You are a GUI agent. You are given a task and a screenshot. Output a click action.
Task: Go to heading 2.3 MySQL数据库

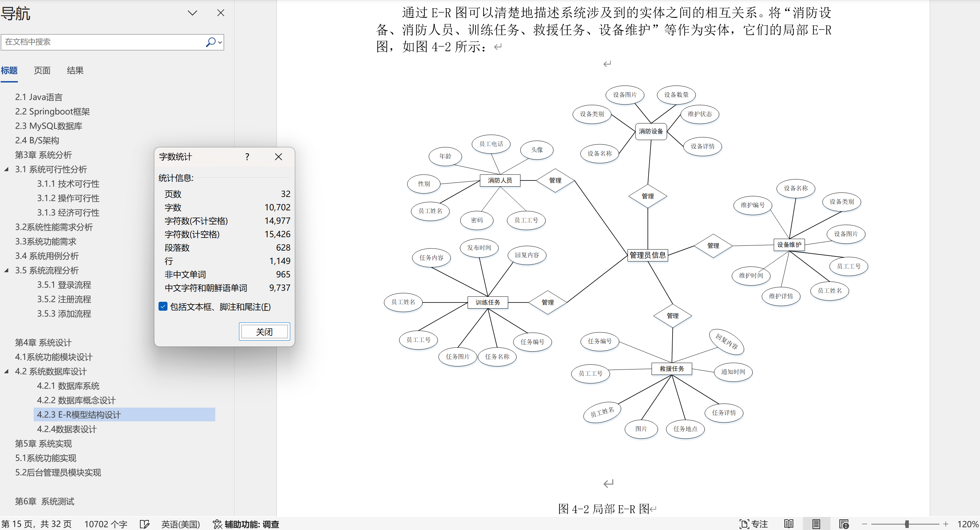coord(48,126)
